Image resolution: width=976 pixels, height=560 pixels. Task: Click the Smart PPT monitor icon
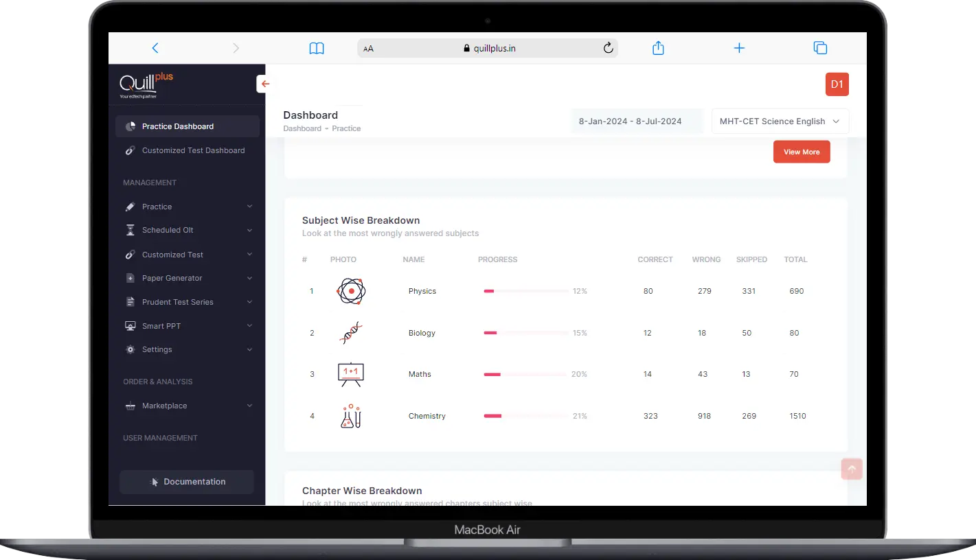[x=130, y=326]
